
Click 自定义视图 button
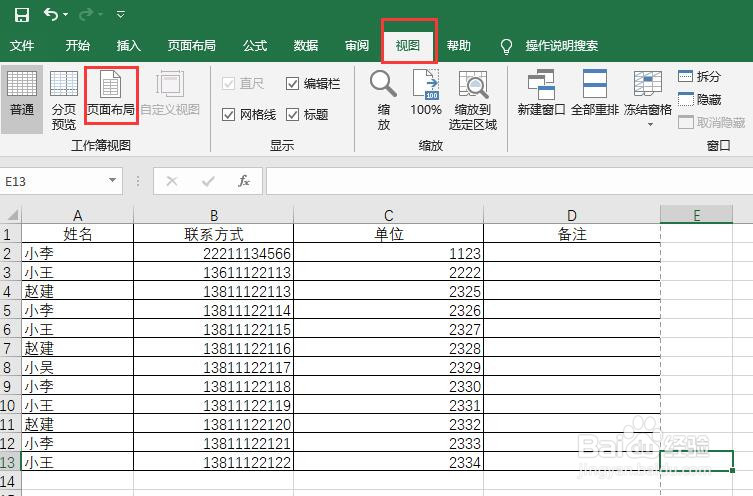[170, 95]
